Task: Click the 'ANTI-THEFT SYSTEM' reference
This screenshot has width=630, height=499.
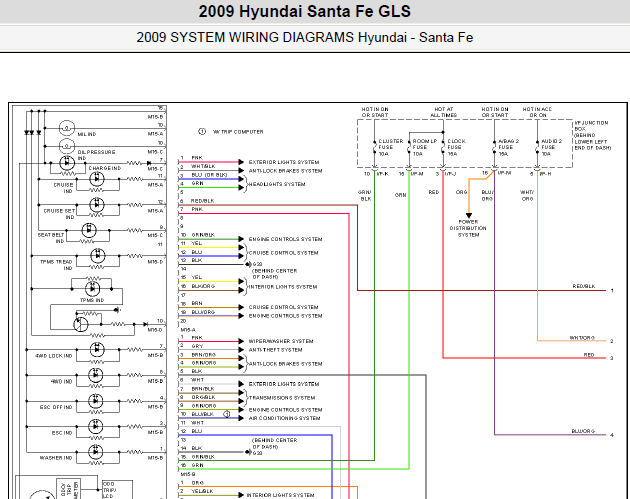Action: point(276,350)
